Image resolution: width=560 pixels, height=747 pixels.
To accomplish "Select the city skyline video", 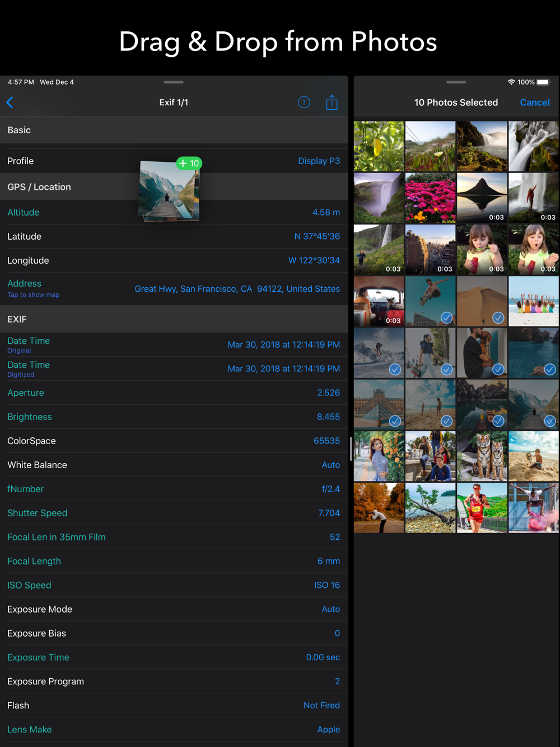I will pos(430,250).
